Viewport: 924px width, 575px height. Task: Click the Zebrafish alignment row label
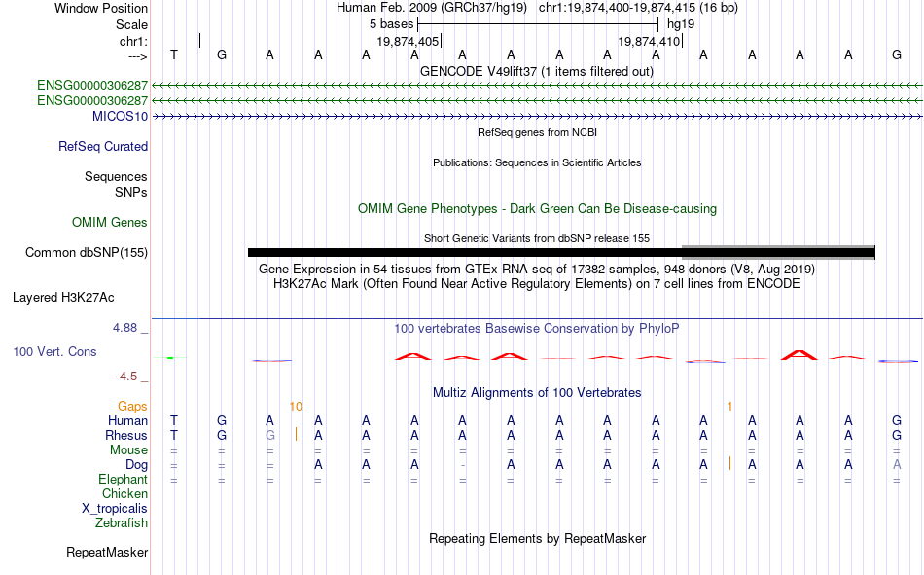122,523
